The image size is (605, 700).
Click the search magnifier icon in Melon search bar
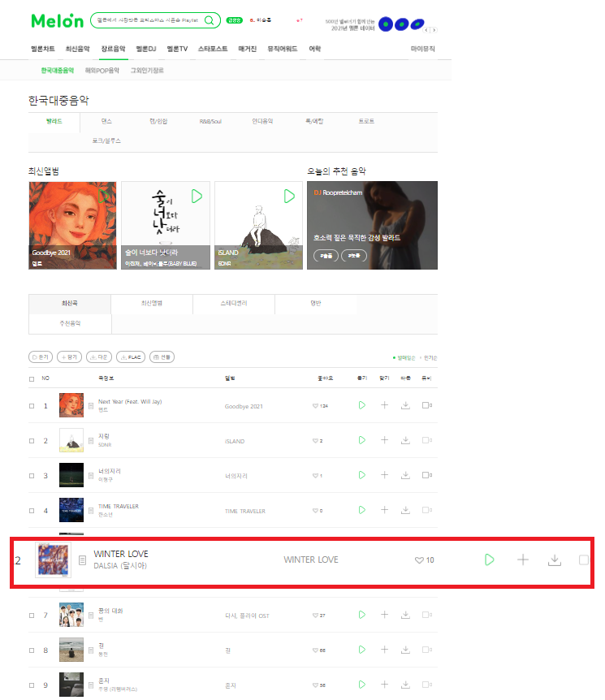[x=209, y=20]
